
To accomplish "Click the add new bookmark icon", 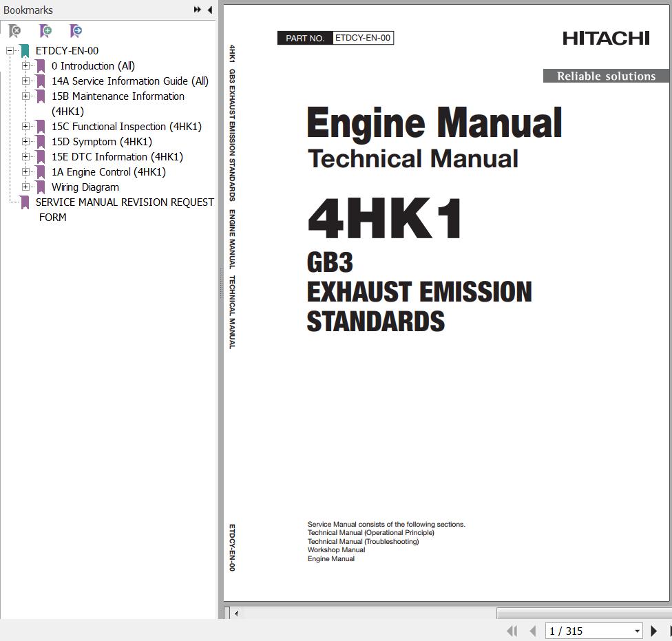I will [x=45, y=31].
